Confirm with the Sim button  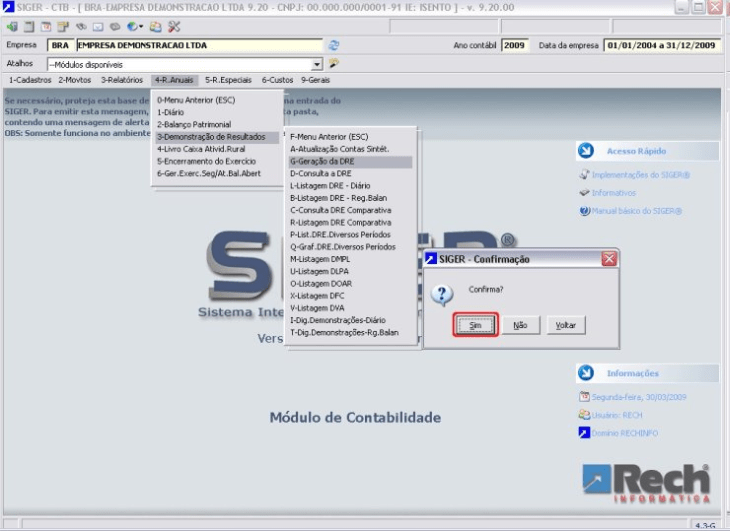475,325
